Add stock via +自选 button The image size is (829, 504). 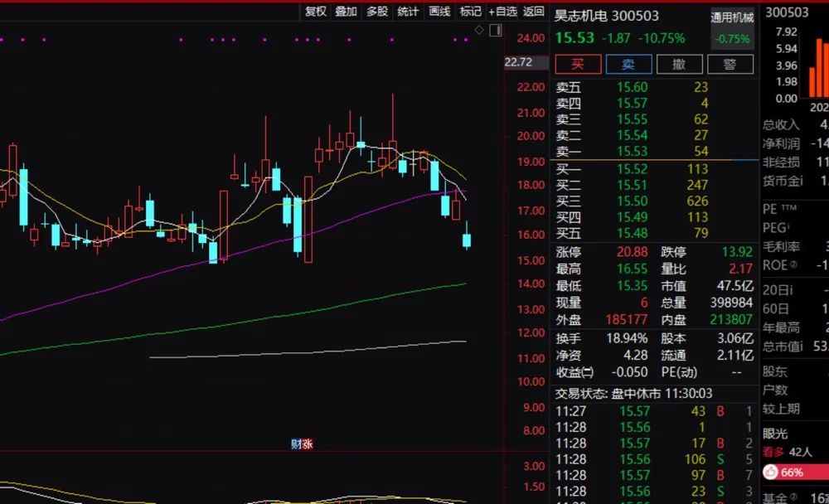pos(502,11)
